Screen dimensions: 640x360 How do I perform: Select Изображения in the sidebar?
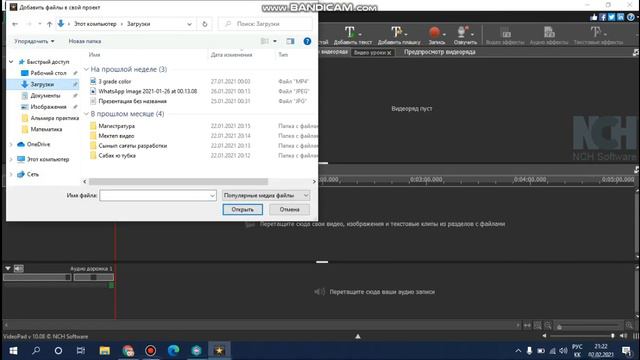(x=48, y=107)
